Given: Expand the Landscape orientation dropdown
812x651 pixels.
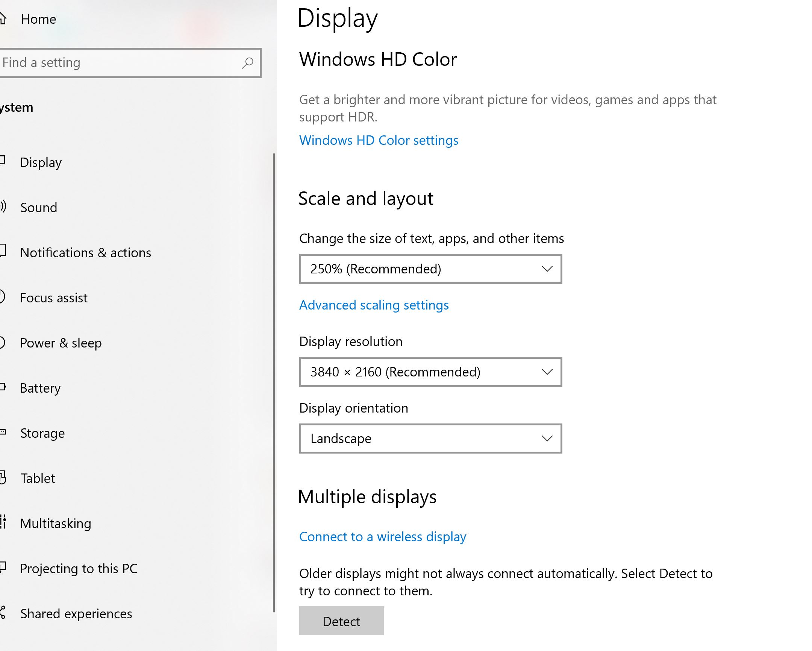Looking at the screenshot, I should pos(430,439).
